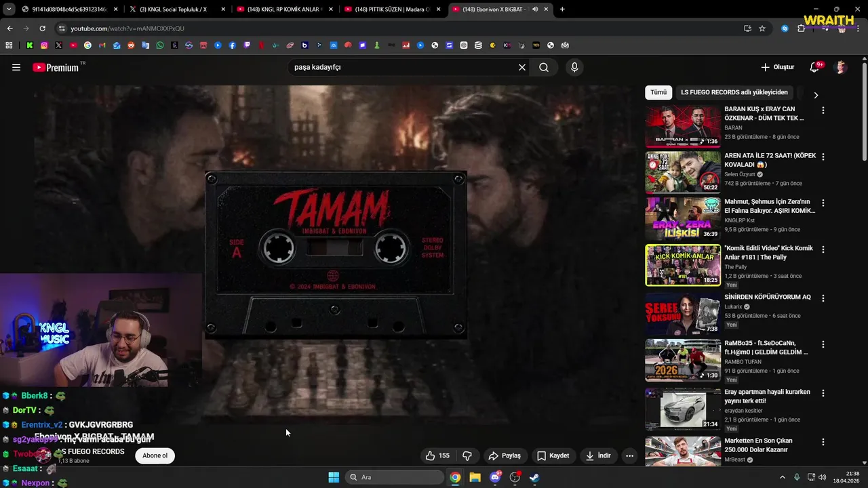
Task: Open options for RaMBo35 video
Action: pyautogui.click(x=823, y=344)
